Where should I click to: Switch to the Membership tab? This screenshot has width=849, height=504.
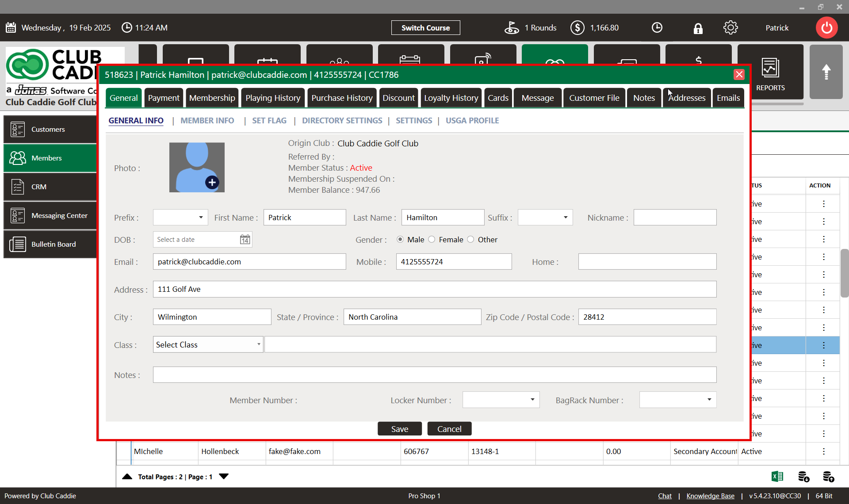pos(212,98)
